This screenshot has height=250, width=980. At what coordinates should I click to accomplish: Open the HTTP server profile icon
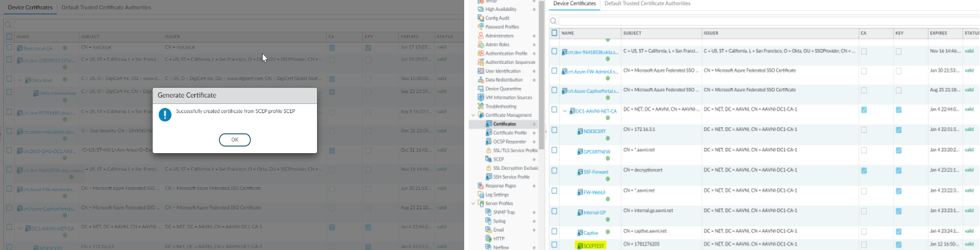(489, 238)
